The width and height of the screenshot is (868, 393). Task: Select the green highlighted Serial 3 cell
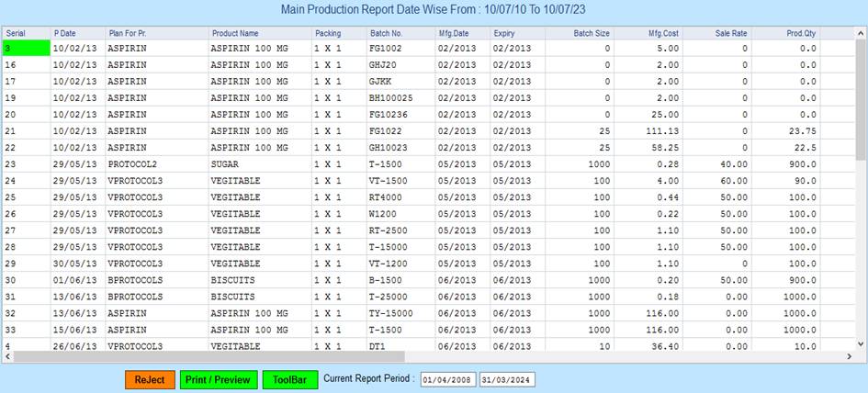tap(26, 48)
